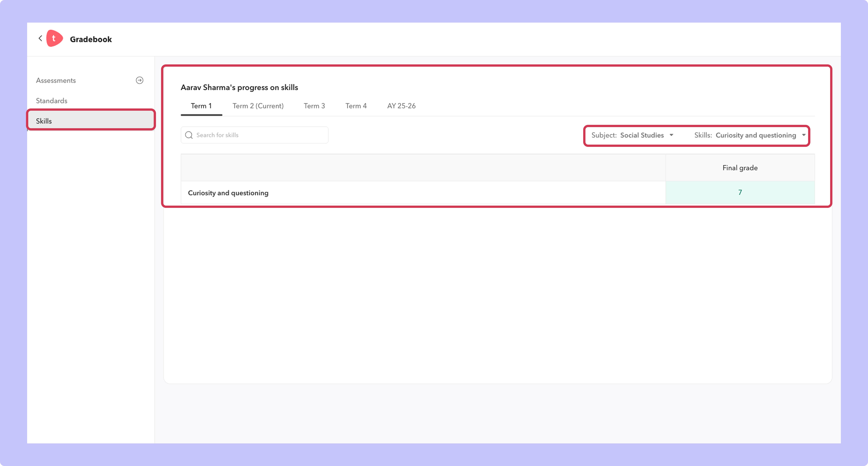
Task: Click the red Toddle logo icon
Action: (x=54, y=38)
